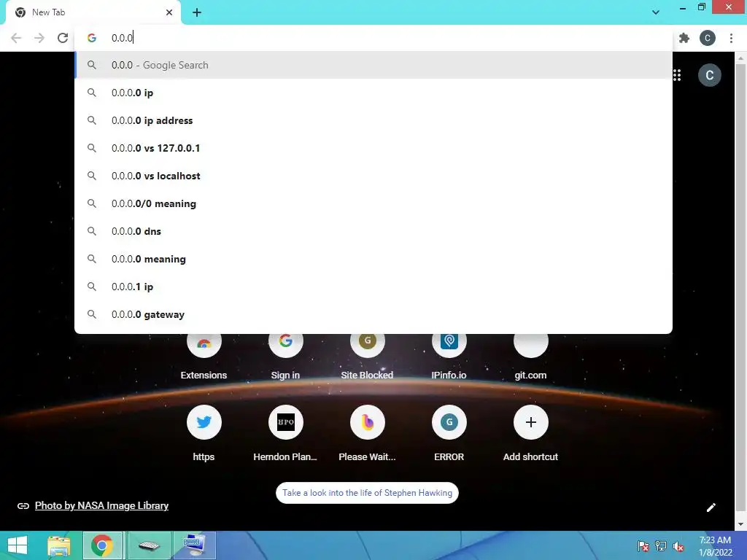Select '0.0.0.0/0 meaning' suggestion
747x560 pixels.
point(373,204)
